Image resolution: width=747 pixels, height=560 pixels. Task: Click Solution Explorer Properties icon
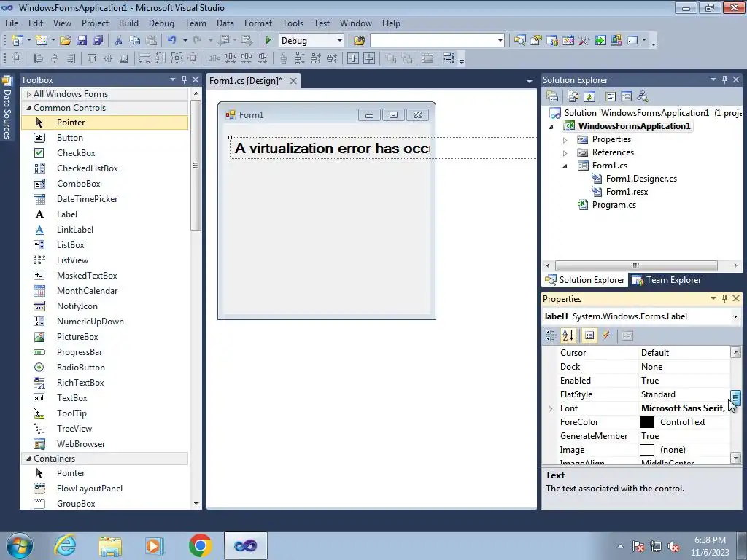552,97
